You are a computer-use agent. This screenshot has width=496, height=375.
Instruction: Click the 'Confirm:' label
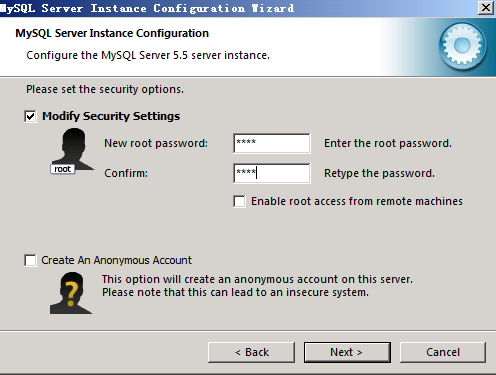126,173
